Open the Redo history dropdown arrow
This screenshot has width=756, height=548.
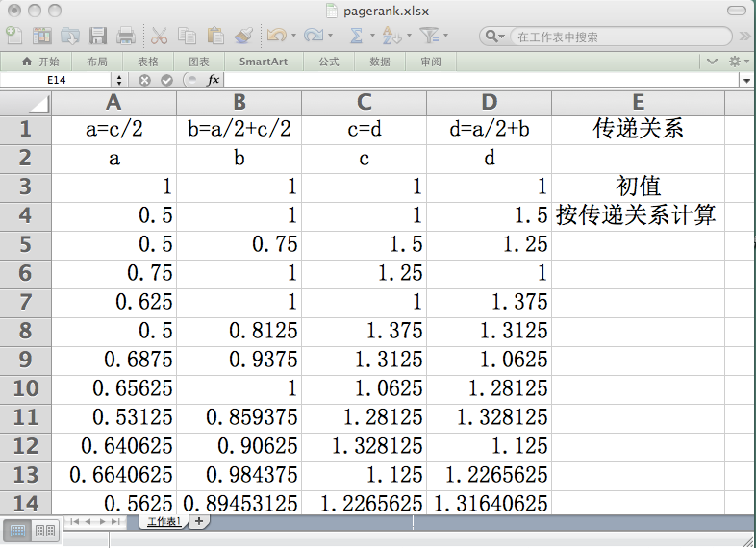coord(330,36)
